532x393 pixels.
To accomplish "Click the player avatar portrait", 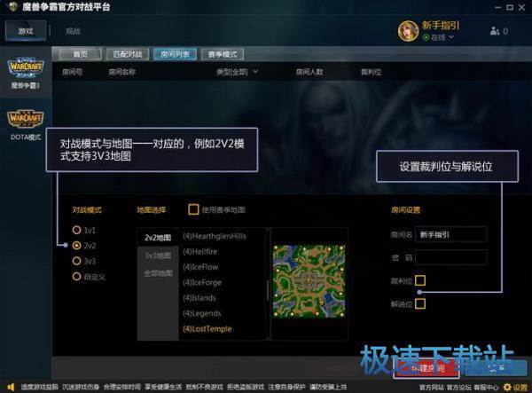I will tap(408, 31).
